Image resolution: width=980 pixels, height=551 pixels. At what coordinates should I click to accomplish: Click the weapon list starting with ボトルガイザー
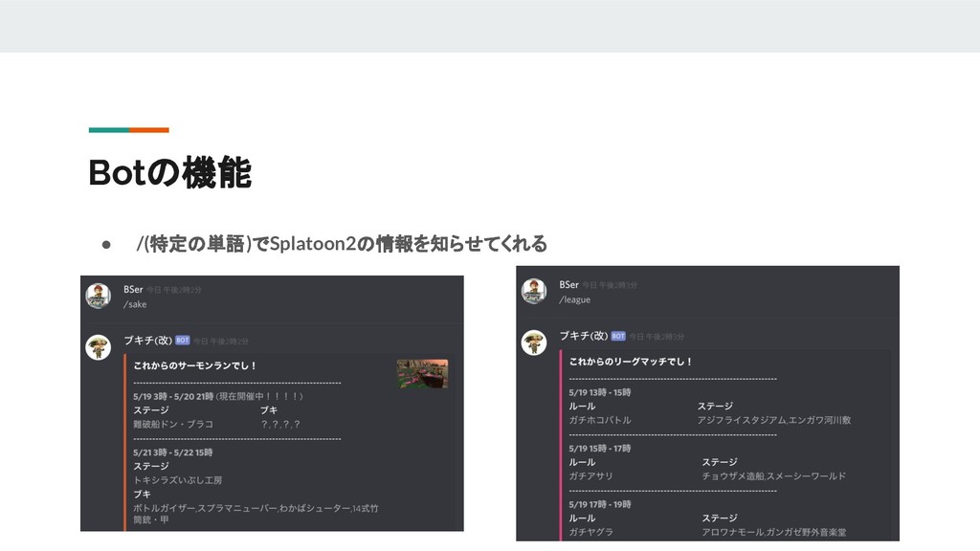click(256, 514)
